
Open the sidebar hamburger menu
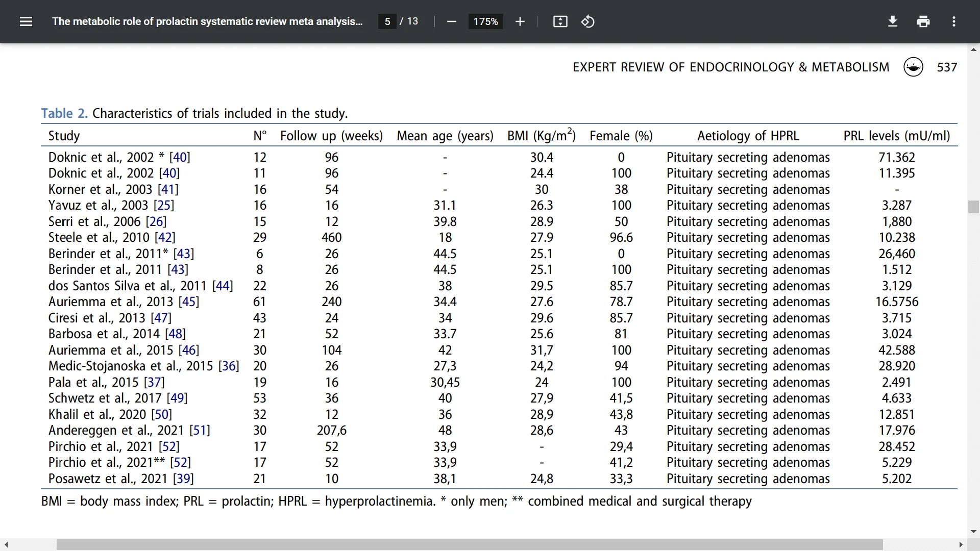coord(26,21)
